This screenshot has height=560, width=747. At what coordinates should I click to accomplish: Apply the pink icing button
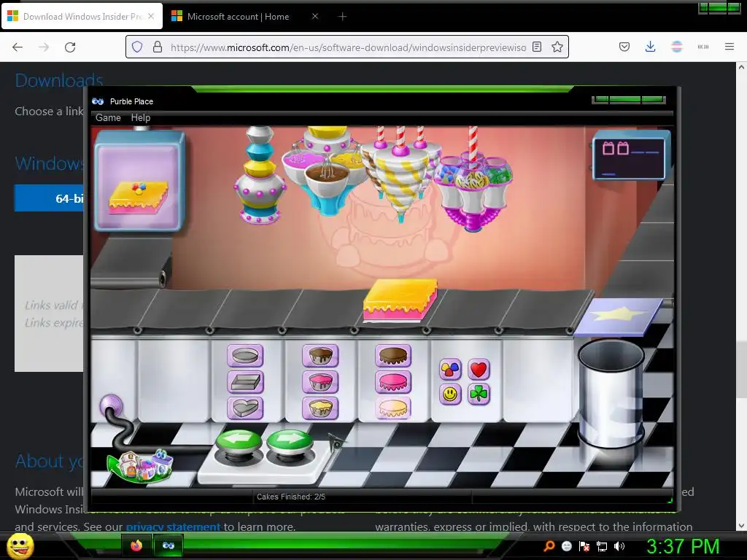pyautogui.click(x=393, y=382)
